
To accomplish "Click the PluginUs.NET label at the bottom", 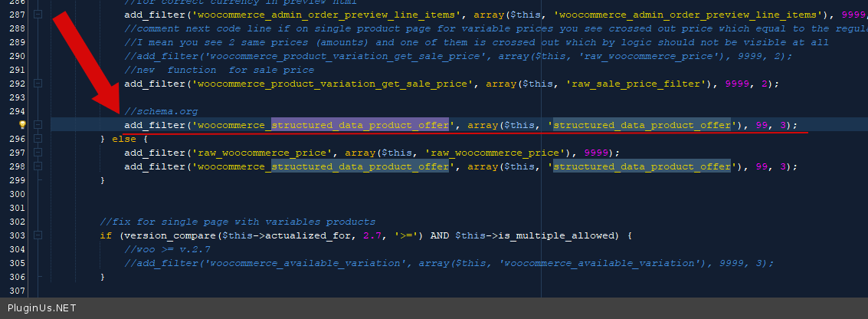I will pyautogui.click(x=38, y=308).
